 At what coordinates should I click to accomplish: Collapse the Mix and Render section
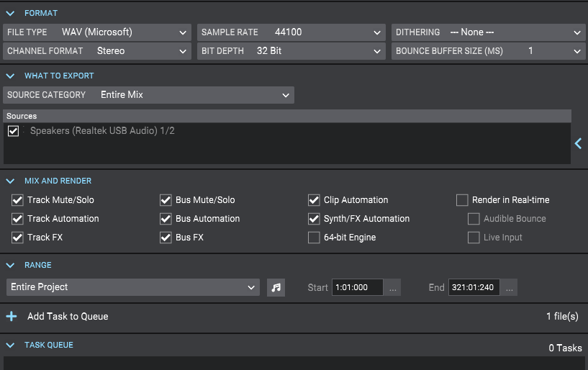click(10, 181)
